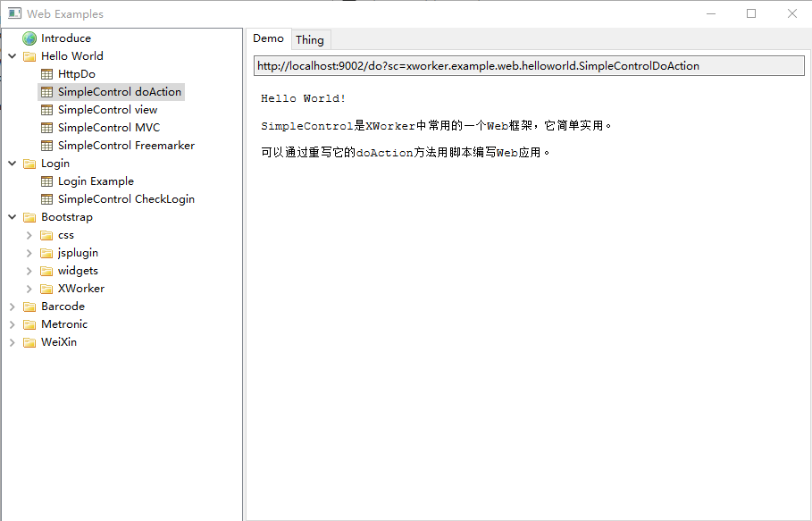Expand the widgets folder node
This screenshot has width=812, height=521.
click(29, 271)
